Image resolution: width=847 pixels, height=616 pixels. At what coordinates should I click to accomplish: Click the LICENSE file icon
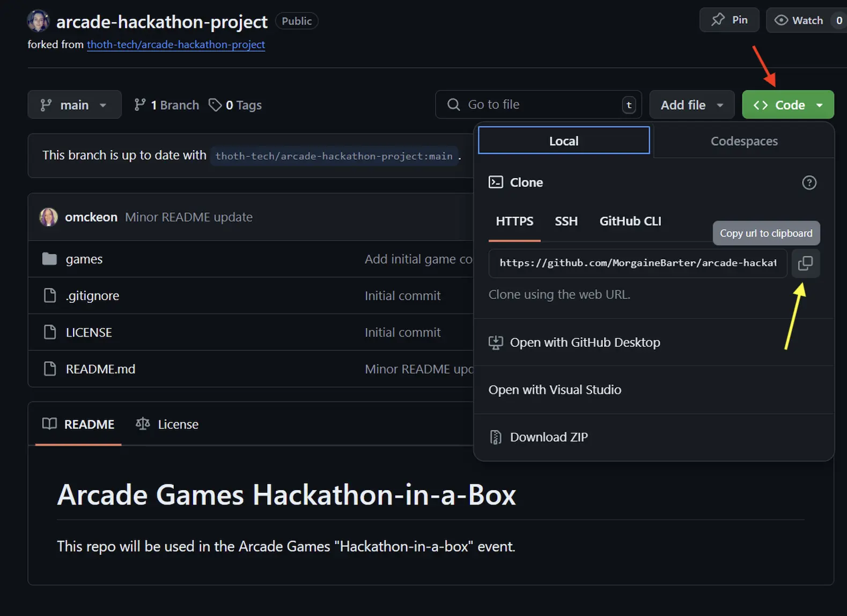coord(50,332)
